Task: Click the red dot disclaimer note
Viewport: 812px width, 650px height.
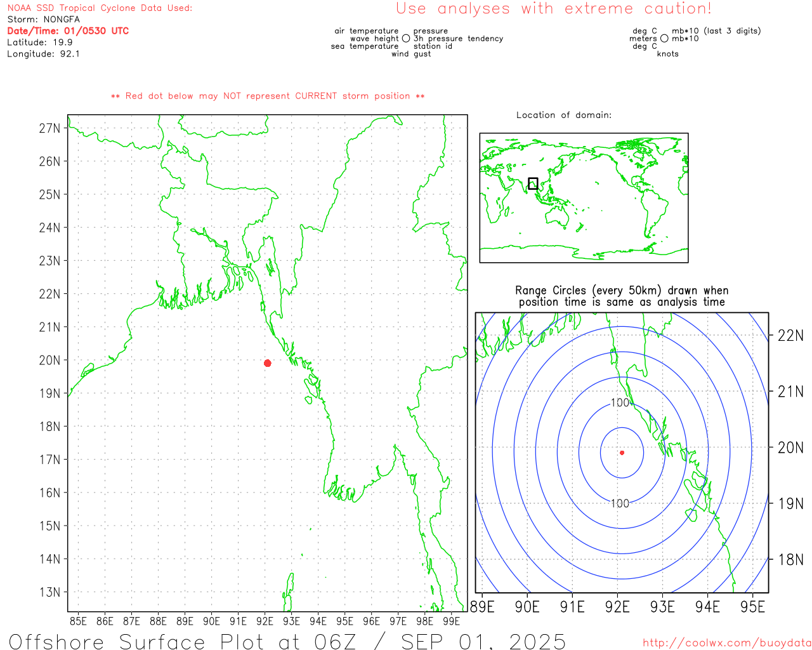Action: (268, 96)
